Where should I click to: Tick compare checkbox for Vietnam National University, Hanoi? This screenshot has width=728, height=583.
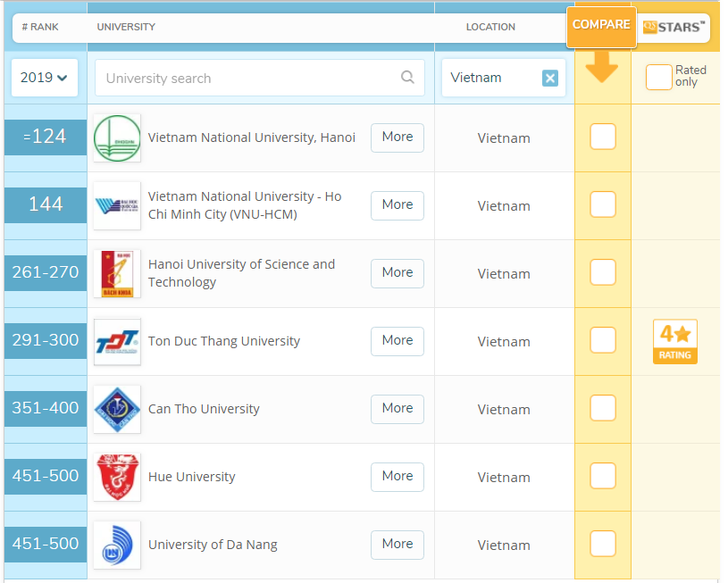pyautogui.click(x=603, y=137)
